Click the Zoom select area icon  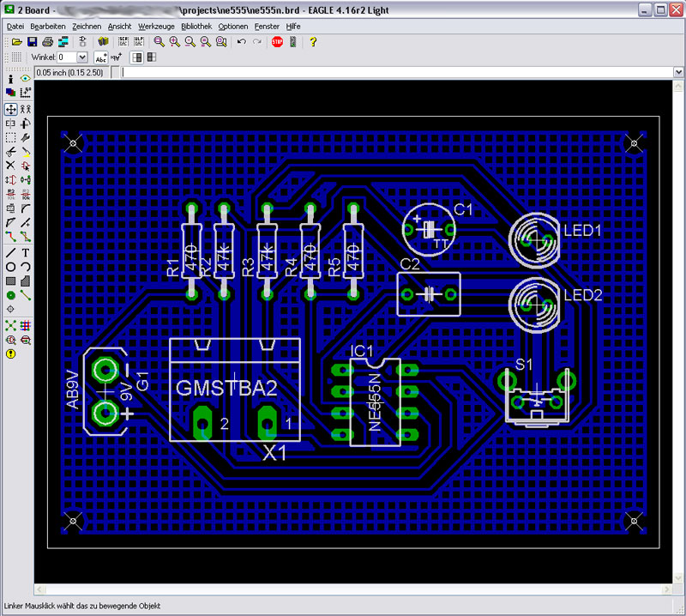click(x=221, y=42)
